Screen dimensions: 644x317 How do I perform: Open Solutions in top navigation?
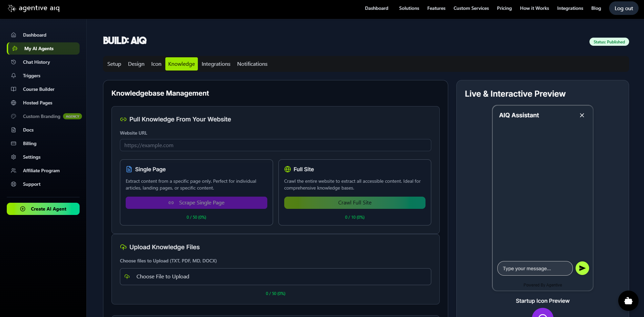tap(409, 8)
